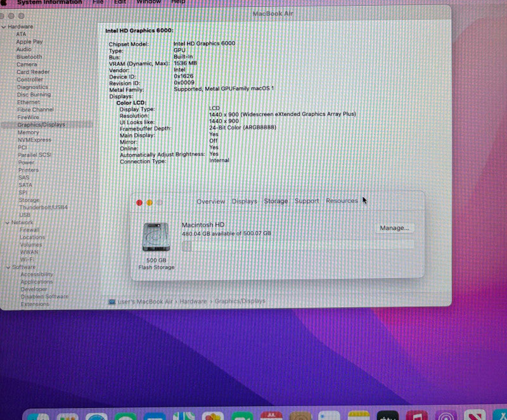Click the Color LCD heading
This screenshot has width=507, height=420.
pyautogui.click(x=131, y=103)
